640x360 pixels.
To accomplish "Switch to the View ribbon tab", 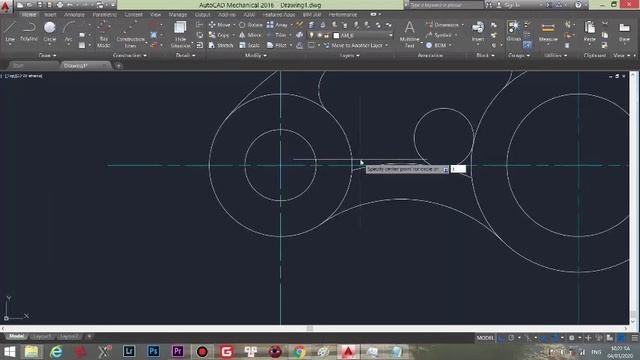I will [x=155, y=15].
